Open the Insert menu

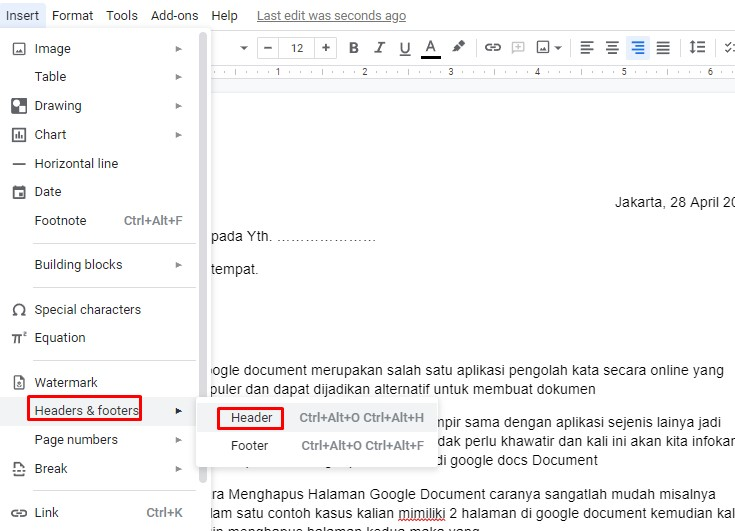22,15
